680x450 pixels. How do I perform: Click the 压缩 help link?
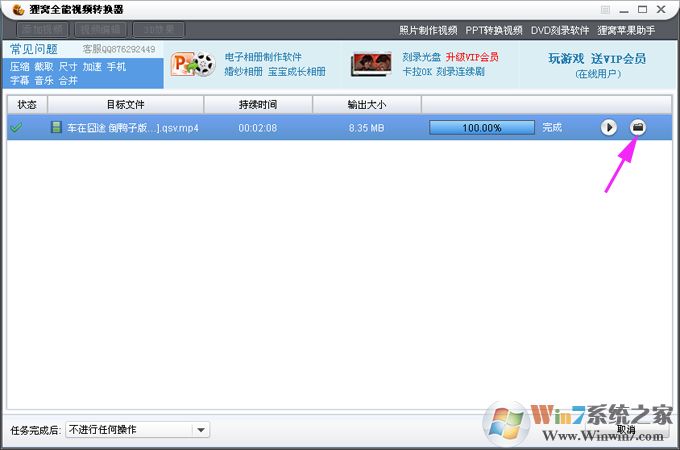20,66
